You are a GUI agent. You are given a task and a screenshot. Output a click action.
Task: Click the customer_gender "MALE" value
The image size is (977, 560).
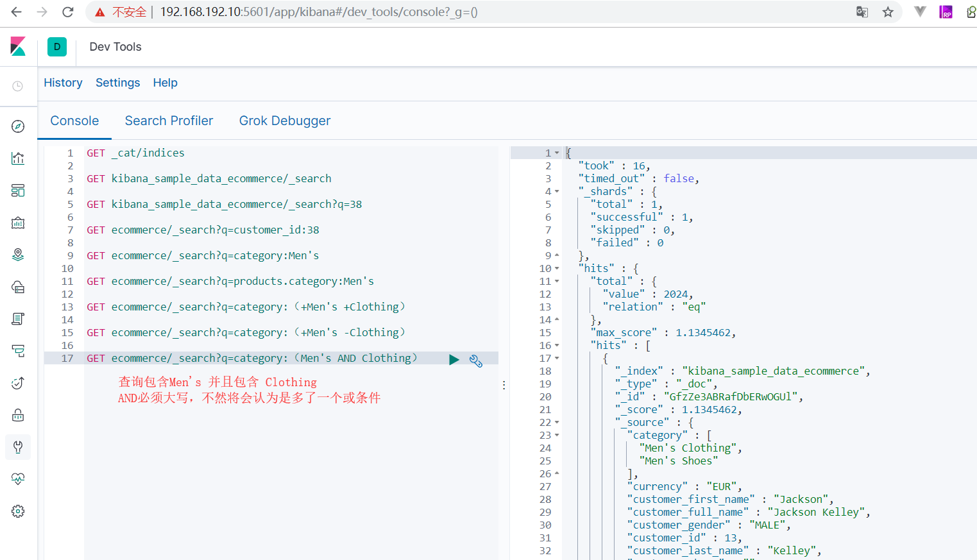coord(767,525)
